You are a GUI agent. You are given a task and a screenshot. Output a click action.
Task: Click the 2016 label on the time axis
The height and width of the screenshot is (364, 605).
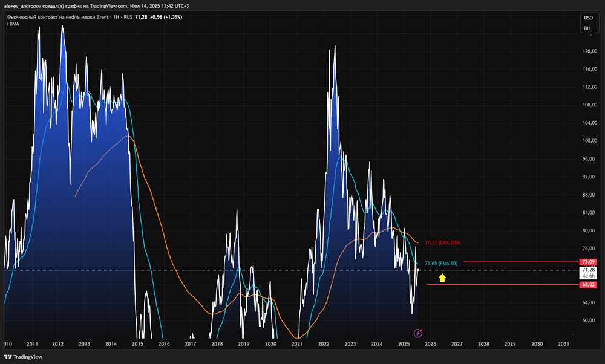[x=164, y=344]
